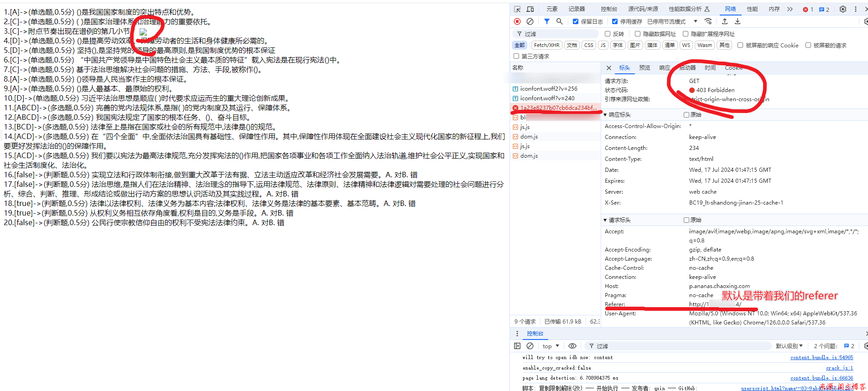Open network conditions Wi-Fi icon
This screenshot has width=868, height=391.
708,21
